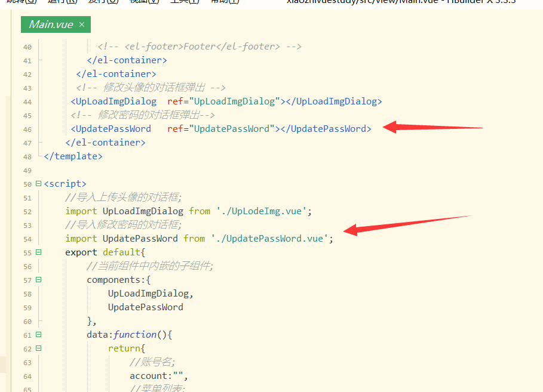Click 'import UpLoadImgDialog' on line 52
Screen dimensions: 543x392
[124, 211]
